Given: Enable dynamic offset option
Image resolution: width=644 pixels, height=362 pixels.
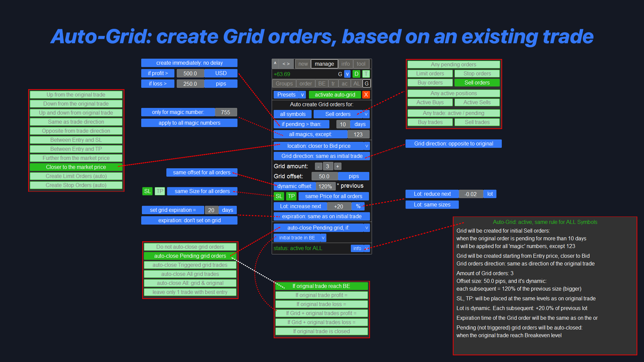Looking at the screenshot, I should pyautogui.click(x=294, y=186).
